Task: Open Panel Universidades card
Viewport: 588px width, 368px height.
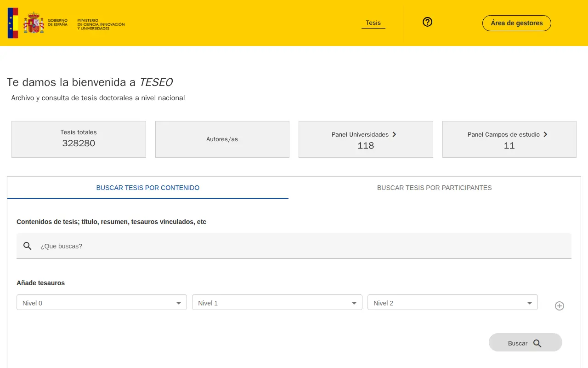Action: pos(366,139)
